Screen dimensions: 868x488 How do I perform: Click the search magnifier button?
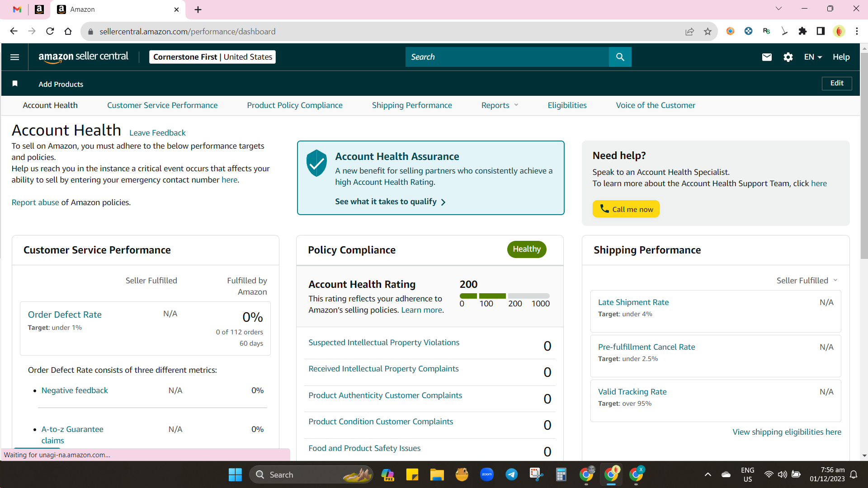[x=620, y=57]
